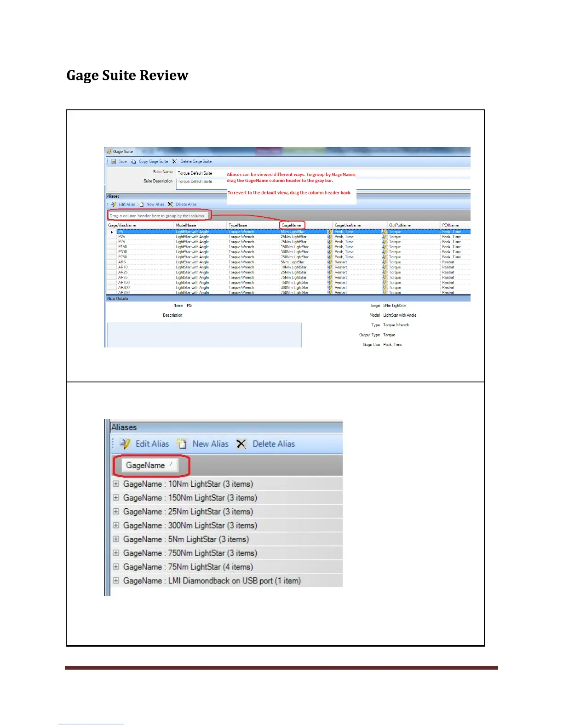Click the Alias Details Name value P5
Viewport: 563px width, 728px height.
click(x=189, y=305)
